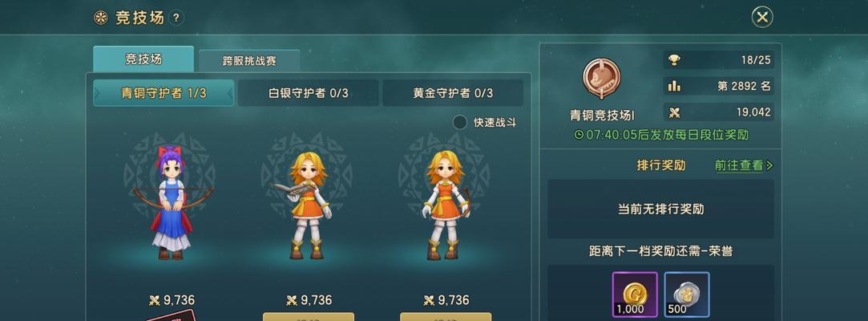
Task: Switch to the 跨服挑战赛 tab
Action: coord(249,62)
